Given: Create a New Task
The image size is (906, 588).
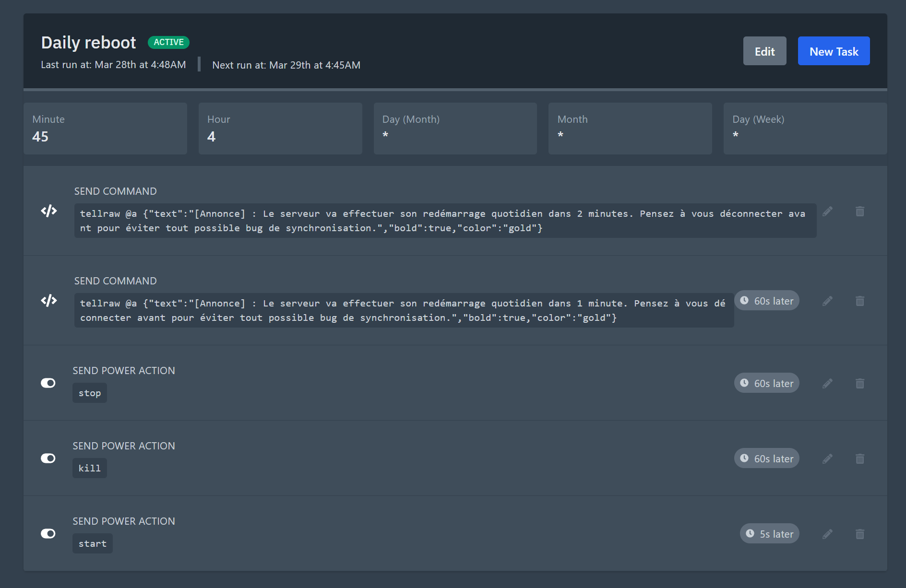Looking at the screenshot, I should point(834,51).
